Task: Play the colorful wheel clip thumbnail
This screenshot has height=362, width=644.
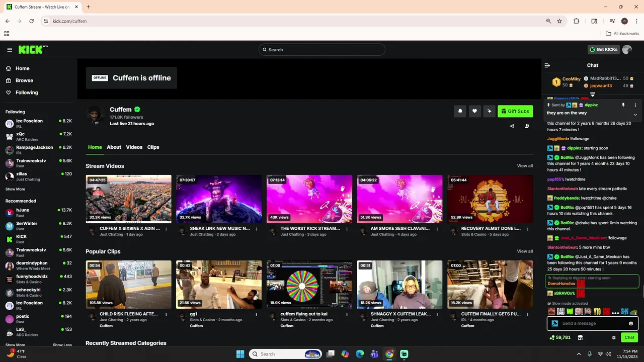Action: click(x=309, y=284)
